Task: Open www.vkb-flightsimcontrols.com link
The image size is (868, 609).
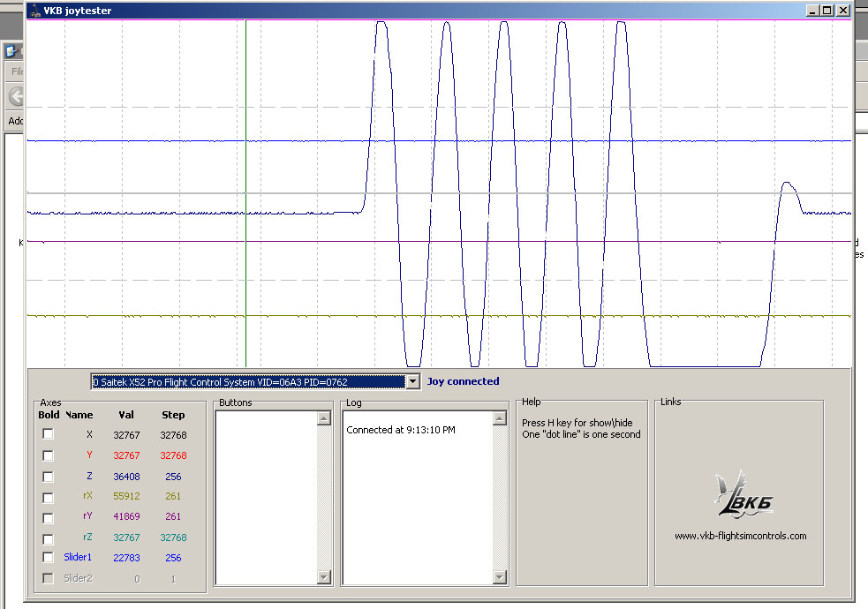Action: [x=740, y=536]
